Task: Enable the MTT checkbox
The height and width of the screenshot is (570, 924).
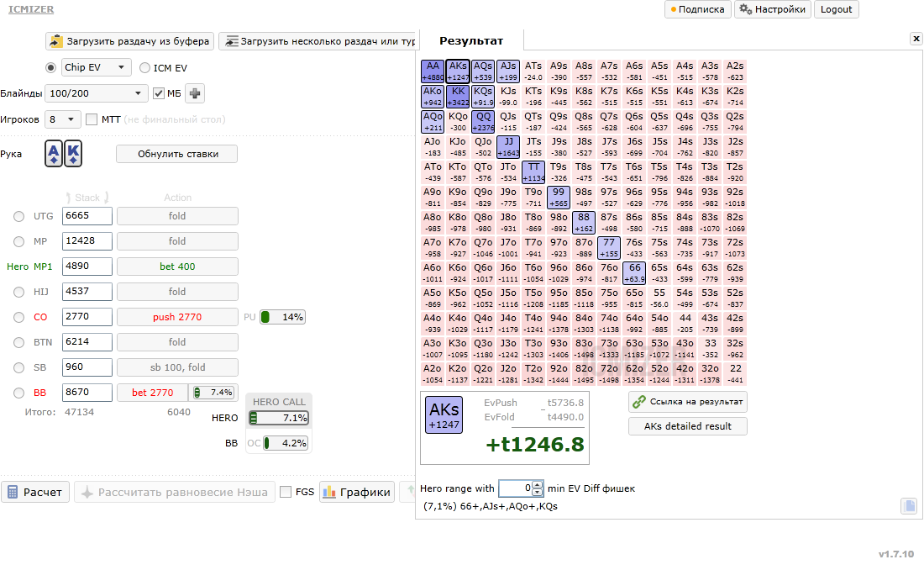Action: coord(92,119)
